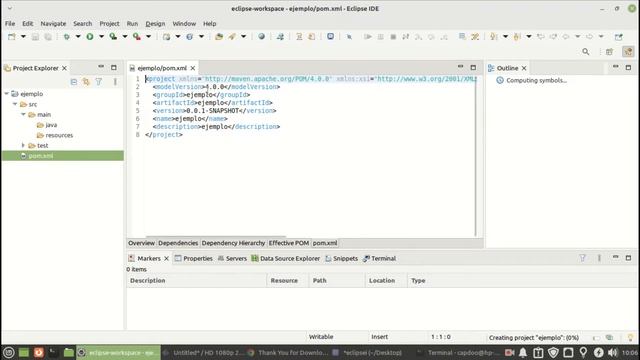Expand the test folder node
Screen dimensions: 640x360
(x=23, y=145)
